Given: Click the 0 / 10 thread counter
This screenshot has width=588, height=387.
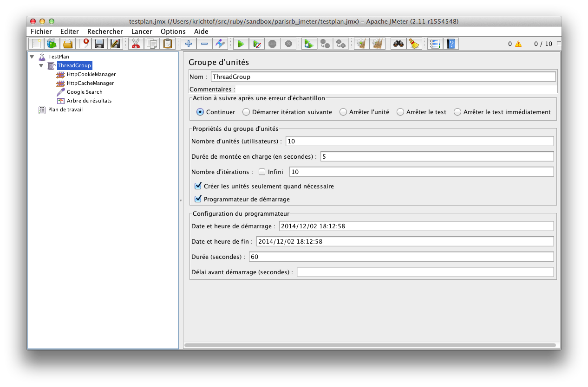Looking at the screenshot, I should (543, 44).
